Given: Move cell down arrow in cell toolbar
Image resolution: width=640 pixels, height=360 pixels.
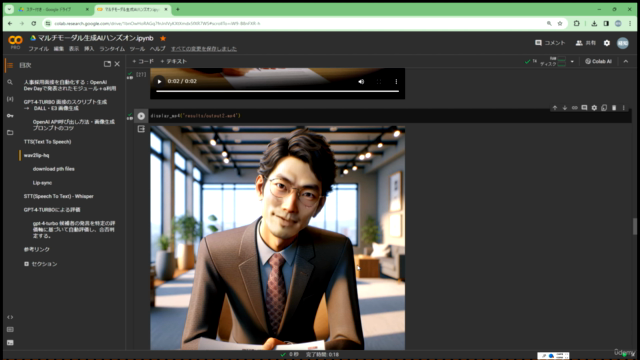Looking at the screenshot, I should coord(564,108).
